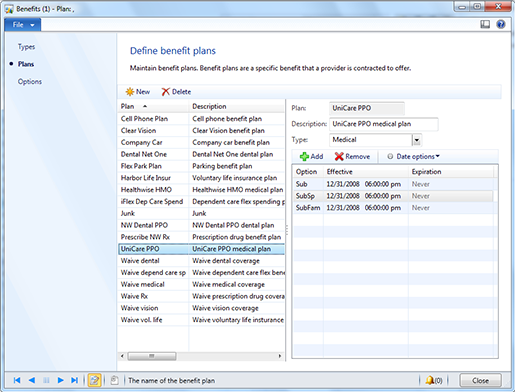Screen dimensions: 515x392
Task: Select Prescribe NW Rx plan
Action: (x=201, y=237)
